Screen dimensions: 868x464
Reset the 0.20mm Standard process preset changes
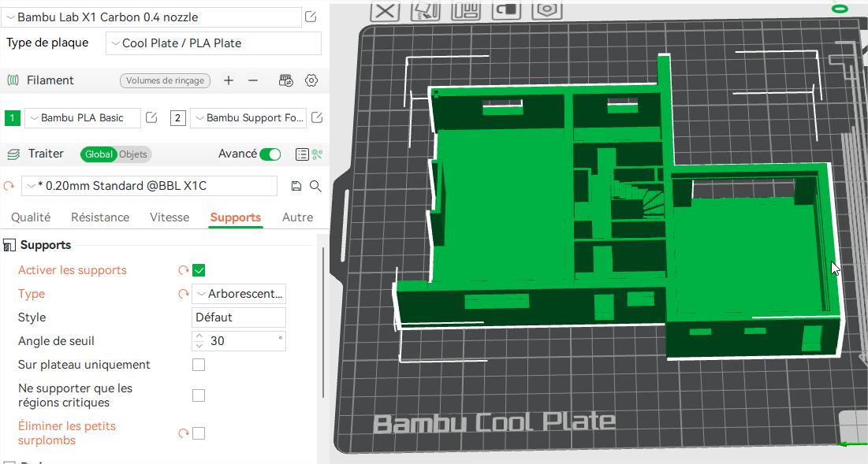pyautogui.click(x=9, y=187)
